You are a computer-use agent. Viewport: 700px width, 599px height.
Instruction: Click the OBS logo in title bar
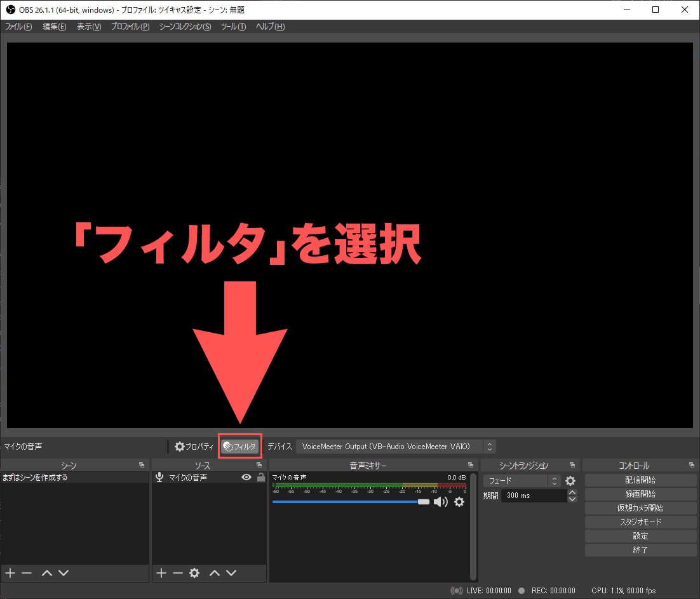tap(11, 10)
